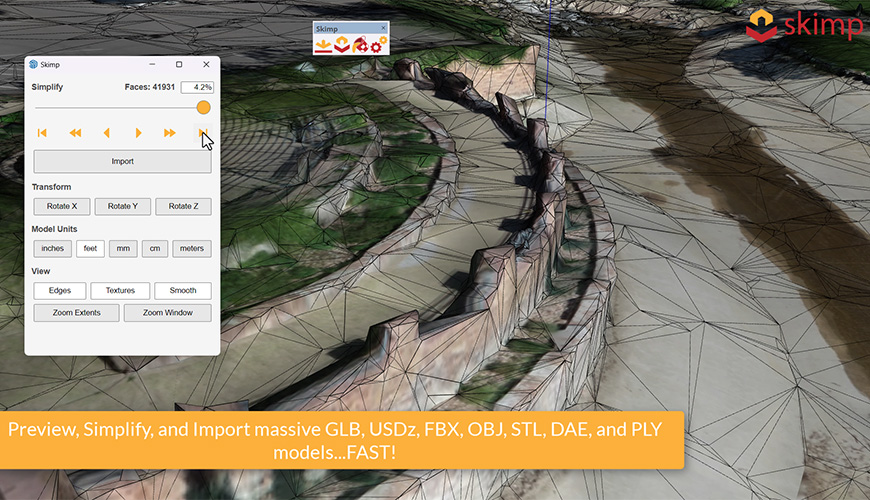The width and height of the screenshot is (870, 500).
Task: Set model units to inches
Action: [52, 248]
